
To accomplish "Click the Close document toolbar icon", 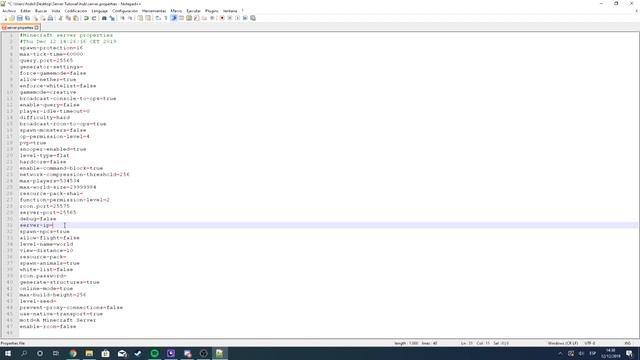I will point(35,18).
